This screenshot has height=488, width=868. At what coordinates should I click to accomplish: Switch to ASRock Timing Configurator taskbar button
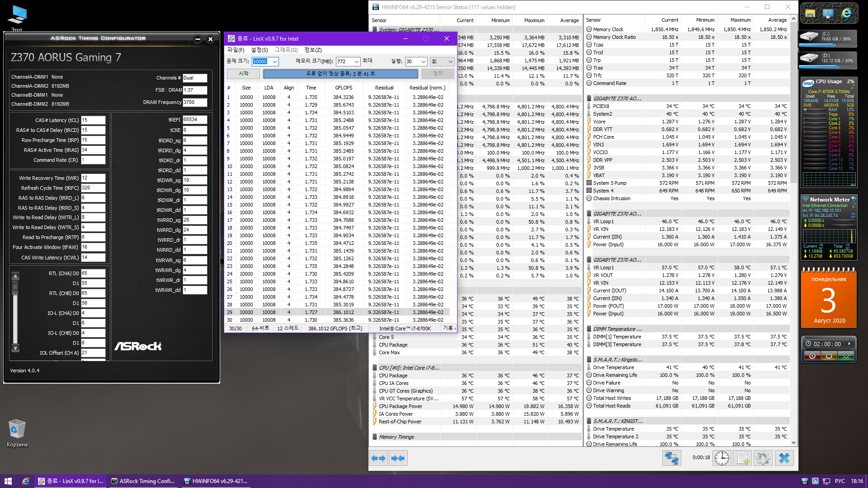click(x=143, y=481)
